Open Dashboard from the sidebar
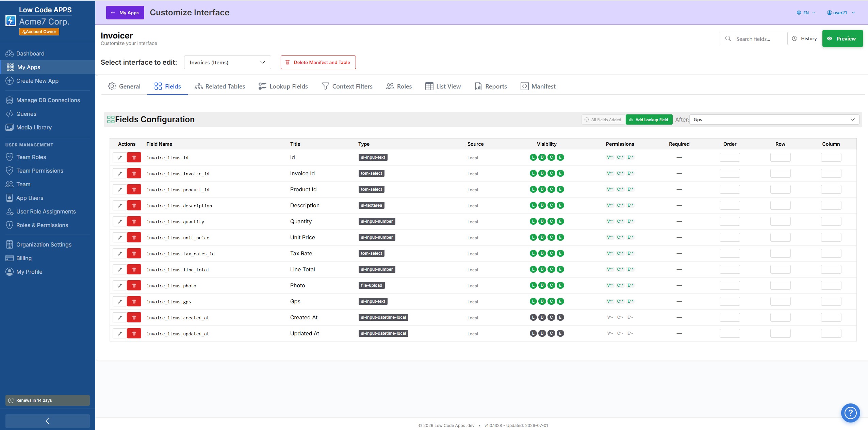868x430 pixels. pyautogui.click(x=48, y=53)
